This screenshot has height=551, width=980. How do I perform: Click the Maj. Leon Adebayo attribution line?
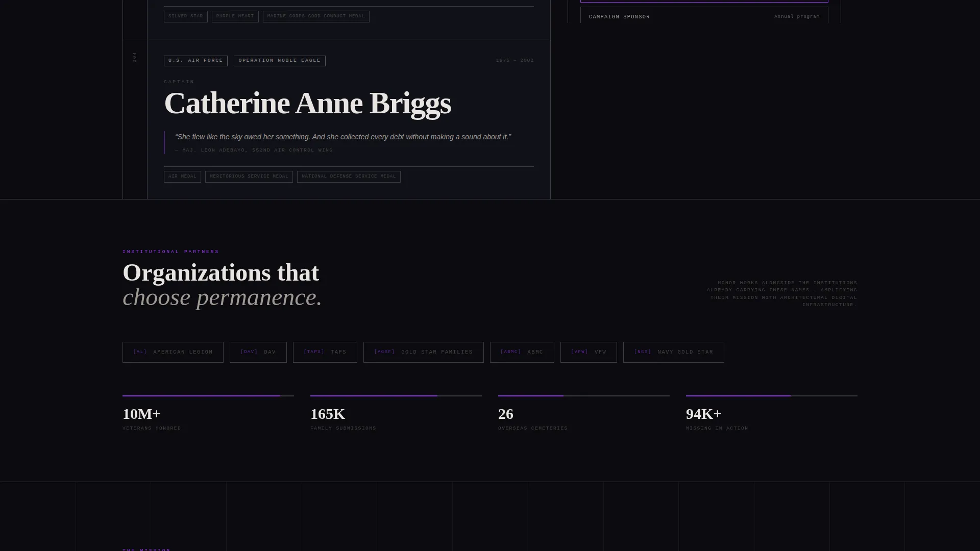coord(254,151)
